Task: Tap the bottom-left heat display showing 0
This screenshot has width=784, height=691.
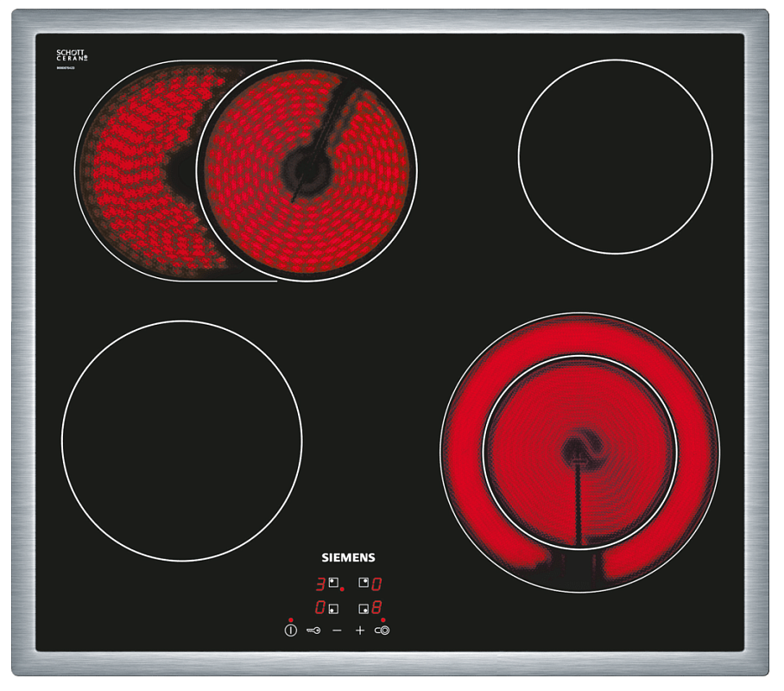Action: 319,608
